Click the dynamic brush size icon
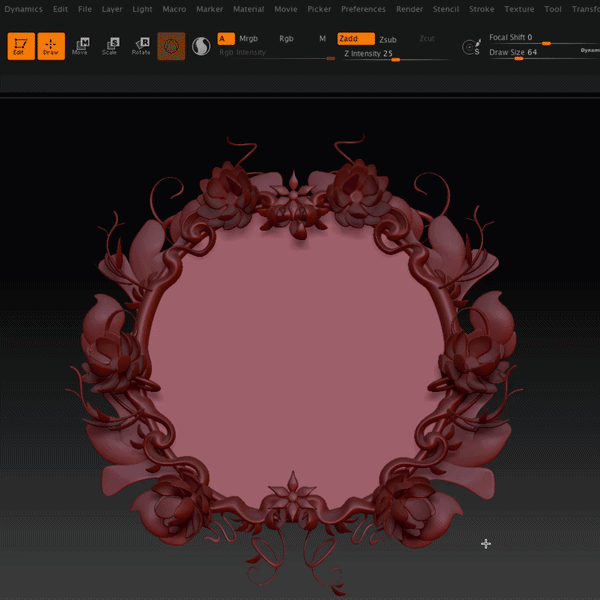 pyautogui.click(x=471, y=47)
